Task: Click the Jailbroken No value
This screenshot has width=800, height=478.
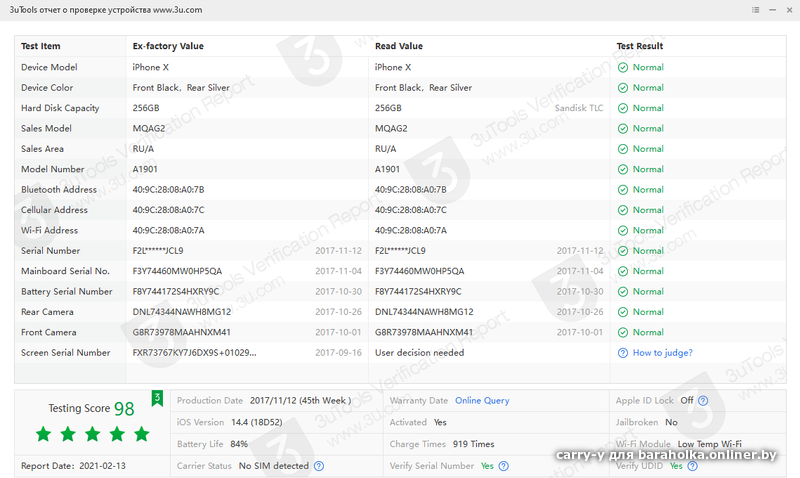Action: click(x=671, y=422)
